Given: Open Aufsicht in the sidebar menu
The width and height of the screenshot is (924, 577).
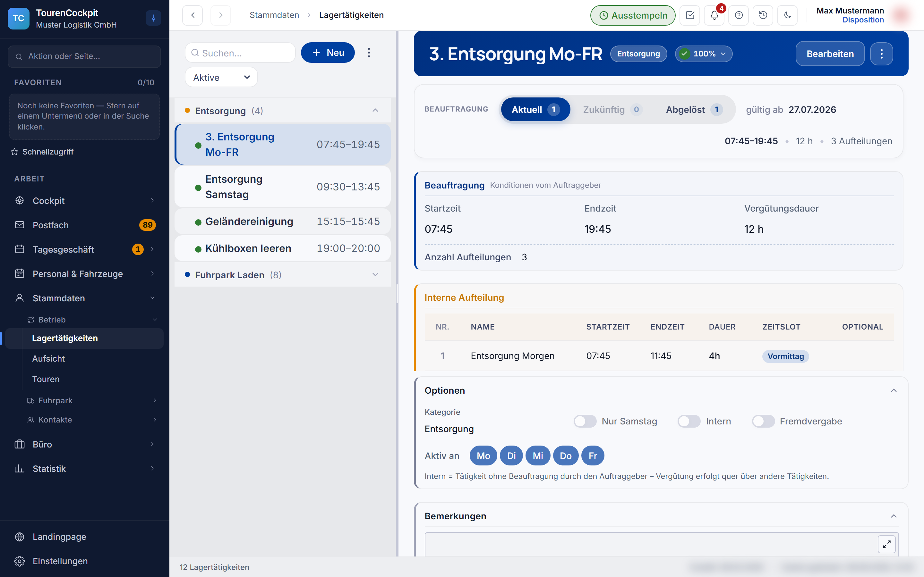Looking at the screenshot, I should 48,359.
